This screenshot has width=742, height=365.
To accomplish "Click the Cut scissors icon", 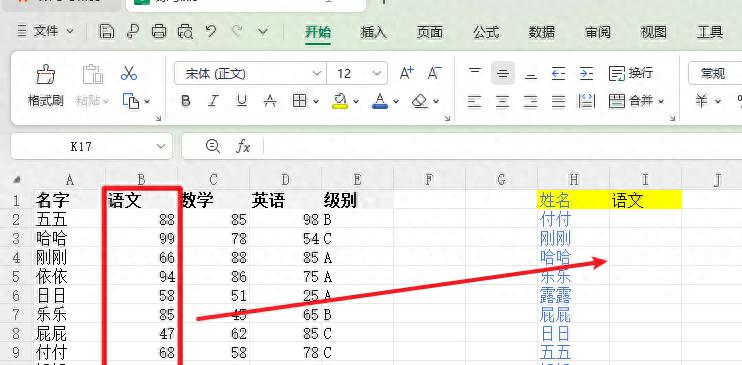I will [x=128, y=73].
